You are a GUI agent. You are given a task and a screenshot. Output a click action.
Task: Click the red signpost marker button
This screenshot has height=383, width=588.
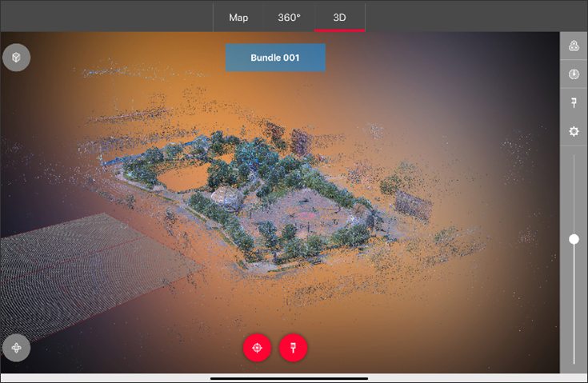click(294, 348)
